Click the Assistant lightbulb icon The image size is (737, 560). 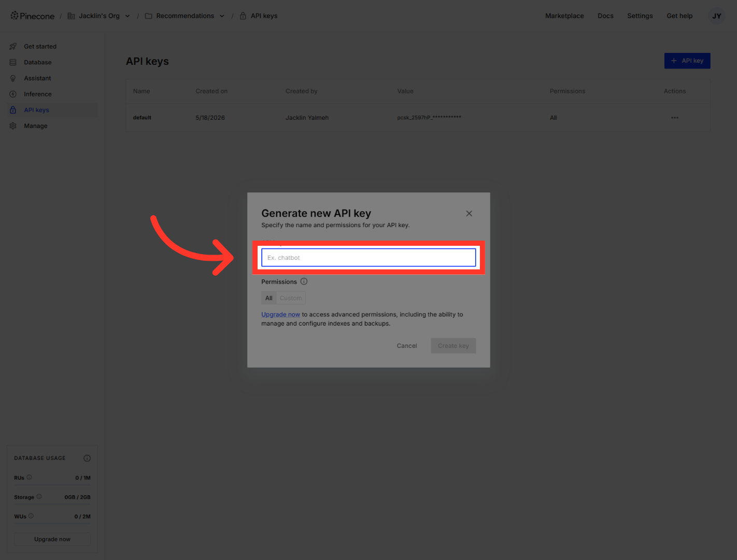13,78
